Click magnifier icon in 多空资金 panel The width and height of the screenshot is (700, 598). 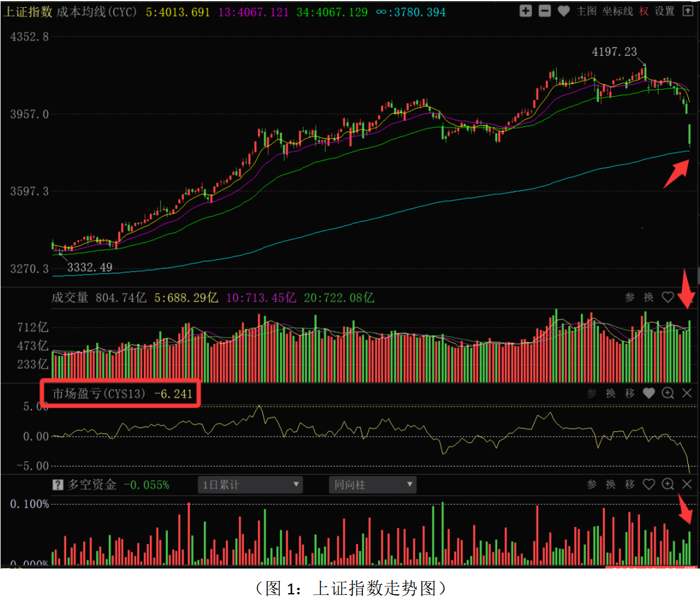[x=667, y=484]
